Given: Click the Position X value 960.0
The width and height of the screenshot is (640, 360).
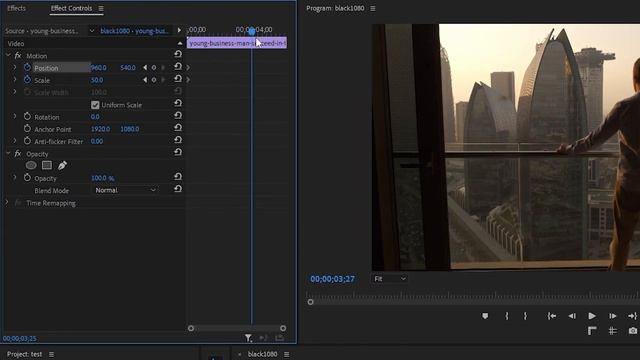Looking at the screenshot, I should pos(98,68).
